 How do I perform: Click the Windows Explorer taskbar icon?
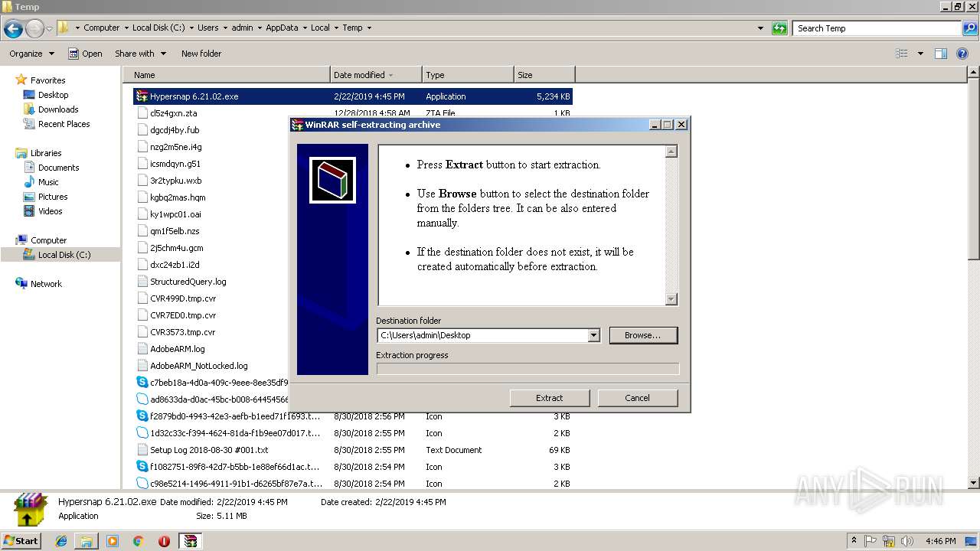(87, 541)
